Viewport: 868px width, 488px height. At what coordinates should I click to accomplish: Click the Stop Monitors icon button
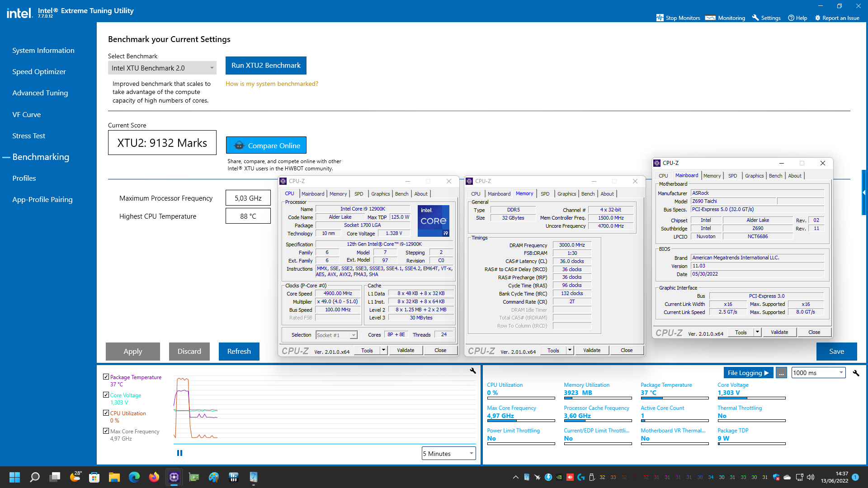(x=660, y=18)
